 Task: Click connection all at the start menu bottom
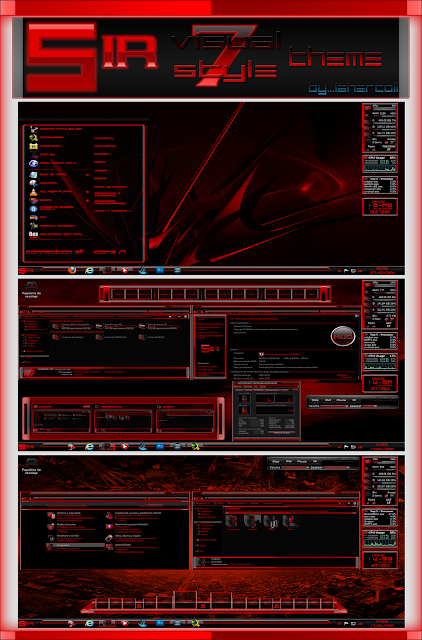tap(55, 252)
